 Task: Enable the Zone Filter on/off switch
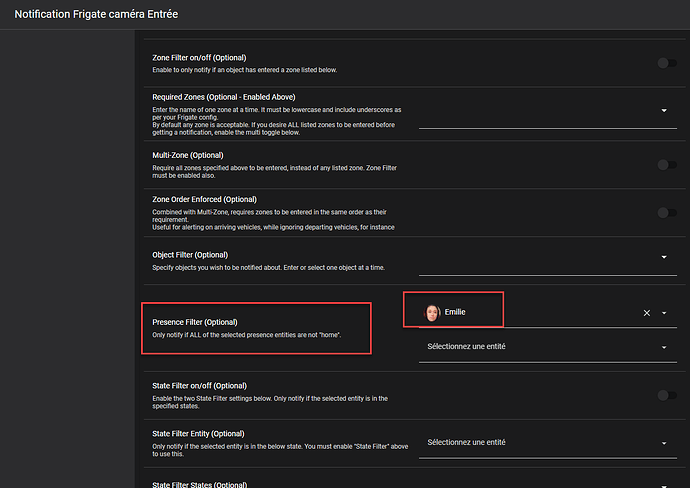click(x=665, y=63)
